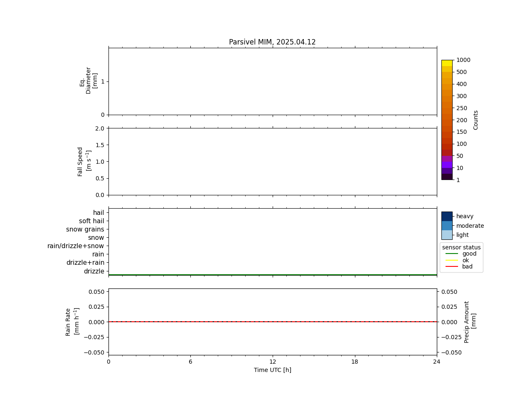The image size is (532, 399).
Task: Click the 18 hour tick label on time axis
Action: tap(355, 362)
